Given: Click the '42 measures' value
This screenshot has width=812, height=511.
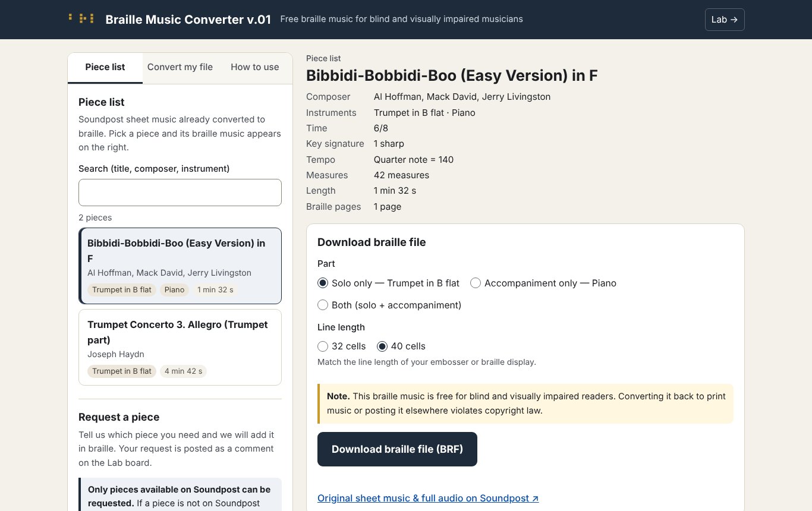Looking at the screenshot, I should [x=401, y=175].
